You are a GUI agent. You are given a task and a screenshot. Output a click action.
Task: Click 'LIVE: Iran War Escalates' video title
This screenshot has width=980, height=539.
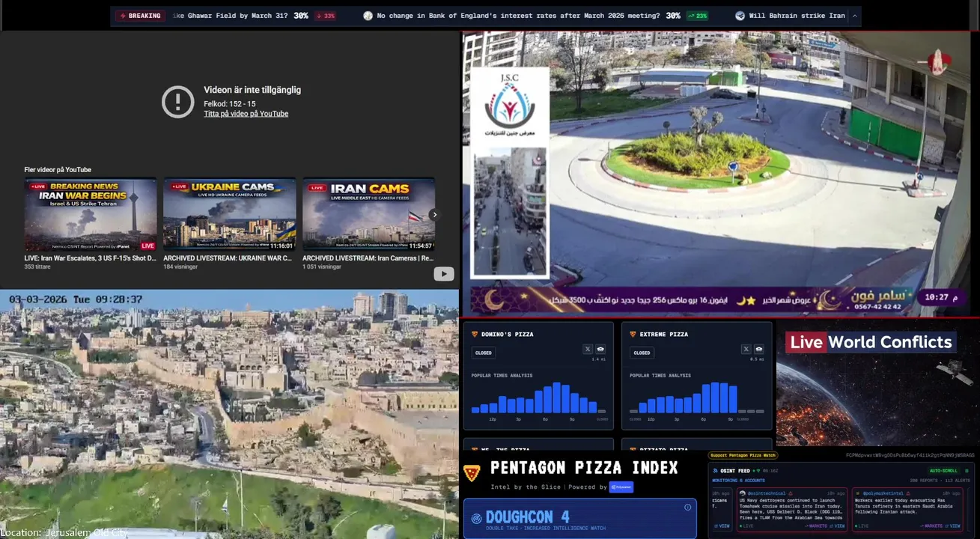(x=91, y=258)
